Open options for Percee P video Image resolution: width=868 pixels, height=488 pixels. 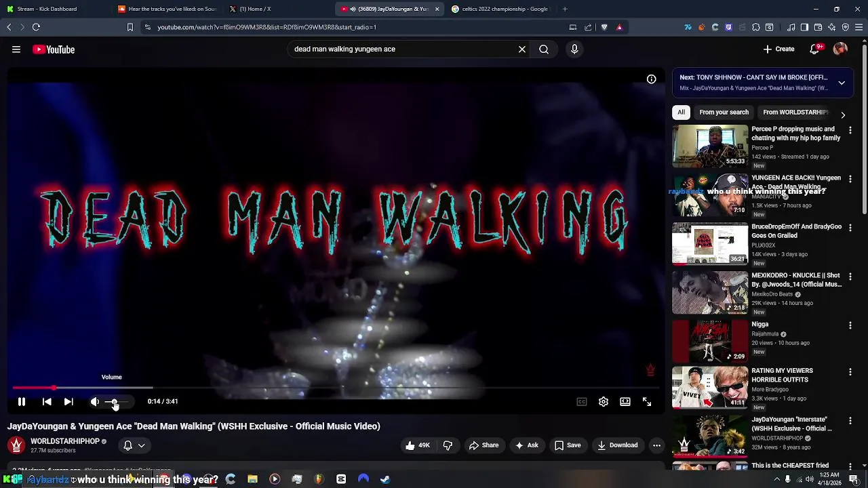[x=850, y=130]
